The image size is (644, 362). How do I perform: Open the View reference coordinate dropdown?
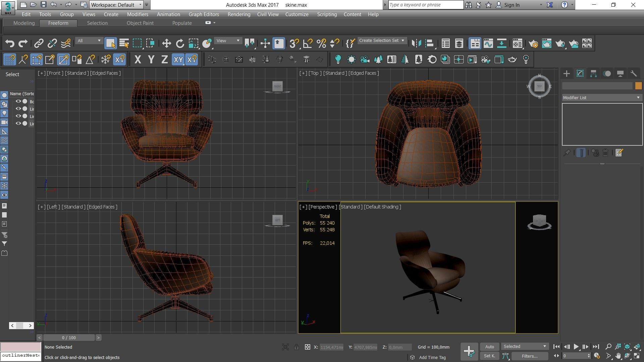coord(228,41)
